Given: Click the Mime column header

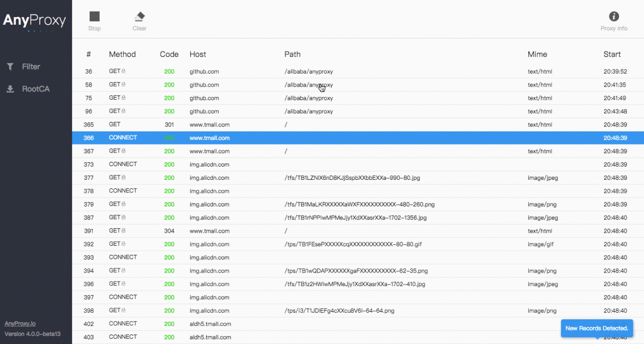Looking at the screenshot, I should 537,54.
